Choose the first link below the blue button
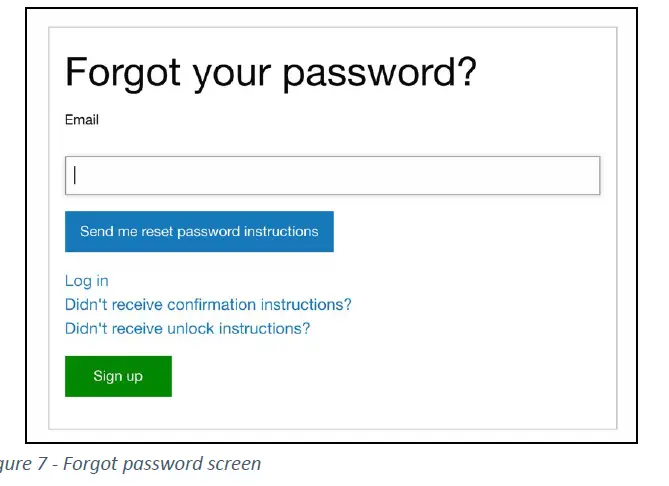669x486 pixels. [87, 281]
